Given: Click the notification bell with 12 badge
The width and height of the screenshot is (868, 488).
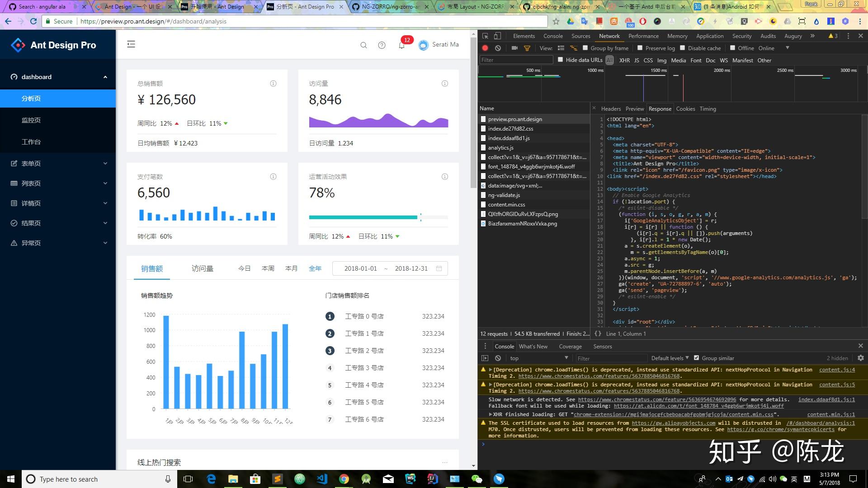Looking at the screenshot, I should click(401, 45).
